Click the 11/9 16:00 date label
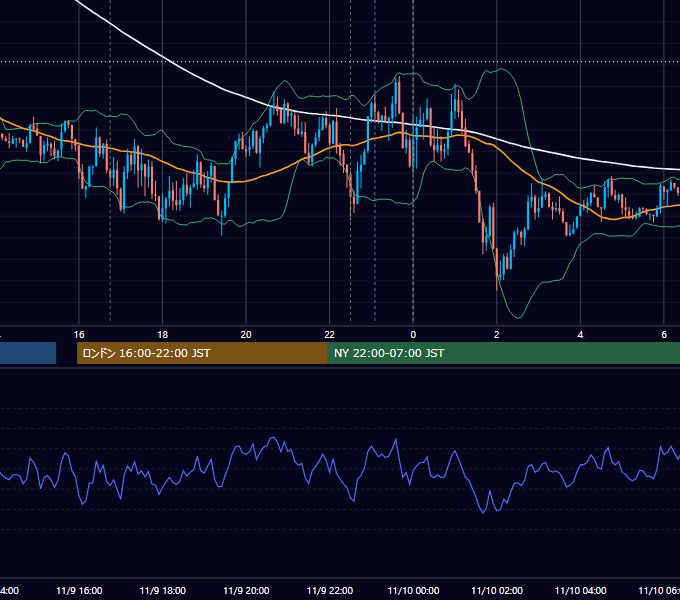Screen dimensions: 680x600 (79, 590)
